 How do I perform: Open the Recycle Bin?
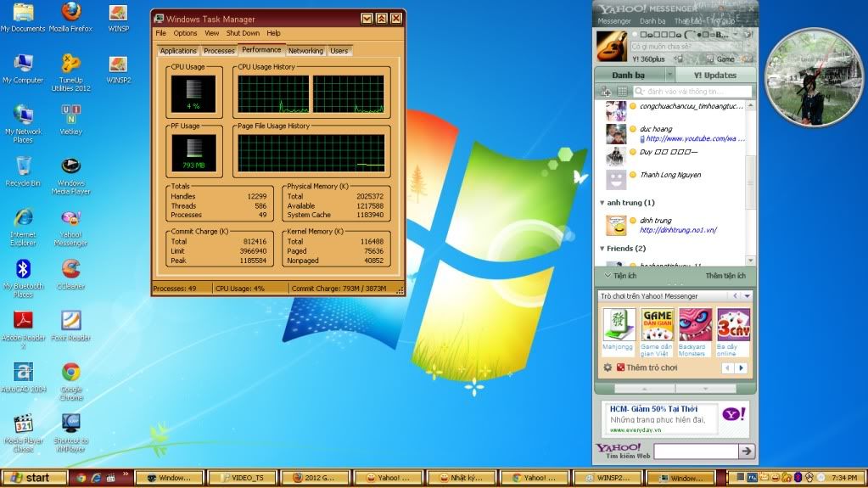23,171
